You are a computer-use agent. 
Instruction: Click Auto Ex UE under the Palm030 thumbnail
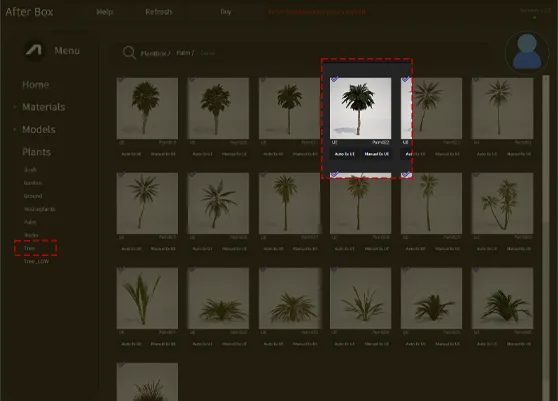pyautogui.click(x=486, y=249)
